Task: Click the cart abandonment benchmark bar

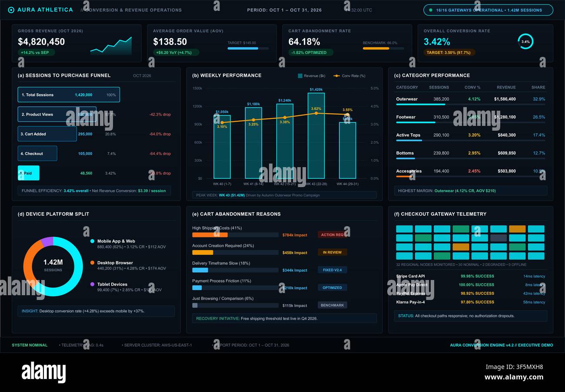Action: 383,48
